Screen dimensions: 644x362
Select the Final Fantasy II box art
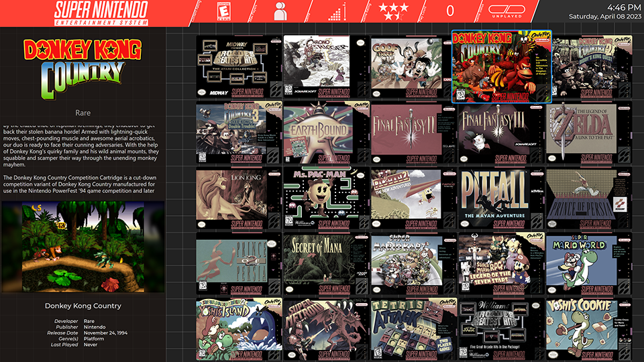coord(414,132)
